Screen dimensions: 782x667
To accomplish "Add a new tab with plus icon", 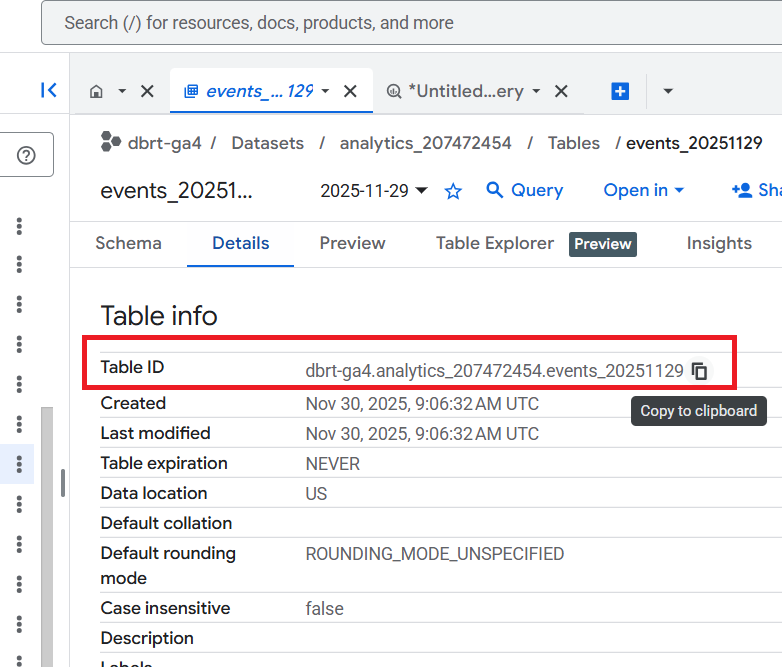I will coord(620,91).
